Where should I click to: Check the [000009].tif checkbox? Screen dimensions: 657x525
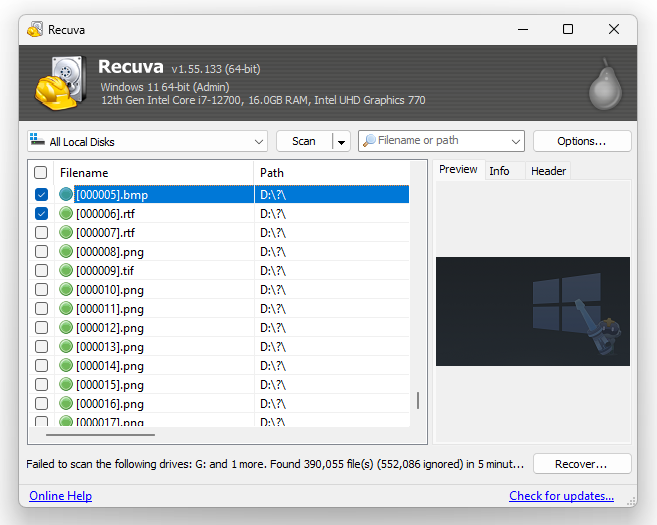[x=41, y=270]
